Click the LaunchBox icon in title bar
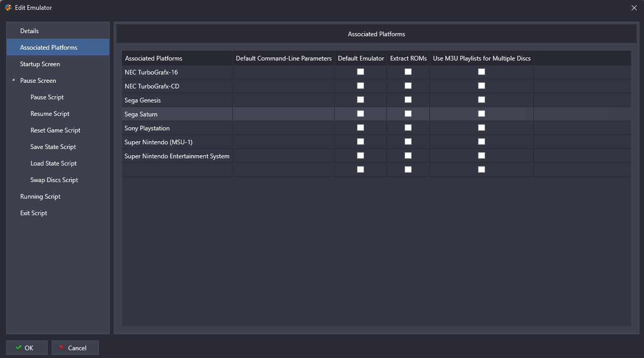This screenshot has width=644, height=358. 8,8
